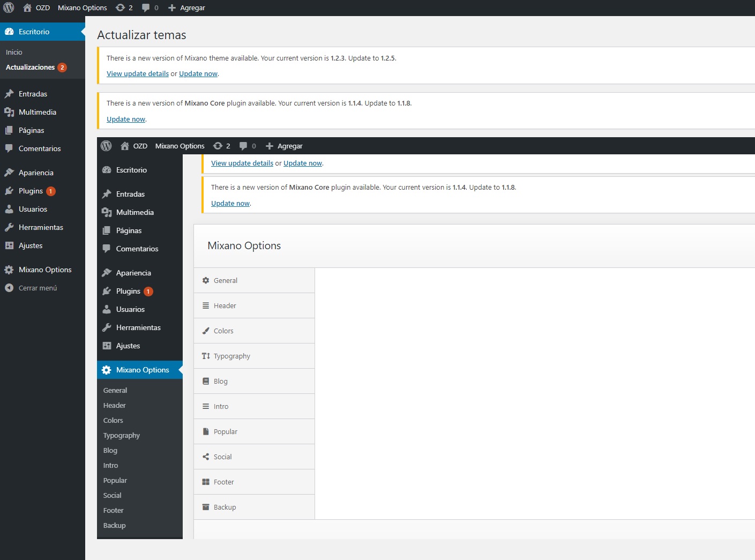Open Mixano Options in the inner top bar

pos(180,146)
